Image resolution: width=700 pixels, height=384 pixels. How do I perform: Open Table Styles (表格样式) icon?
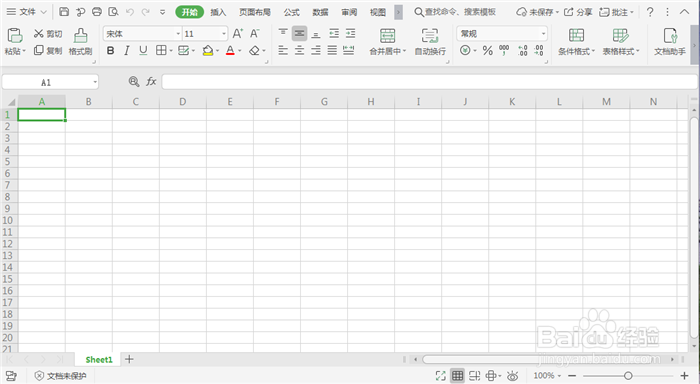tap(621, 35)
